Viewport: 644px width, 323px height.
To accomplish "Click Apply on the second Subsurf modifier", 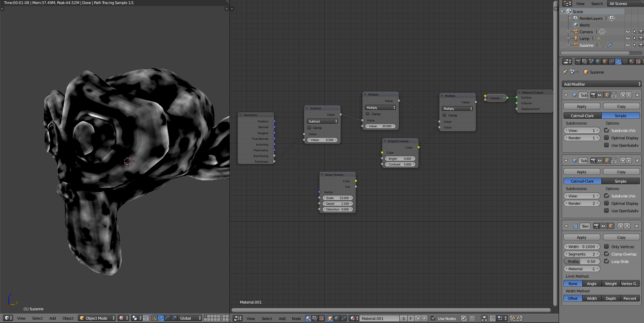I will 582,172.
